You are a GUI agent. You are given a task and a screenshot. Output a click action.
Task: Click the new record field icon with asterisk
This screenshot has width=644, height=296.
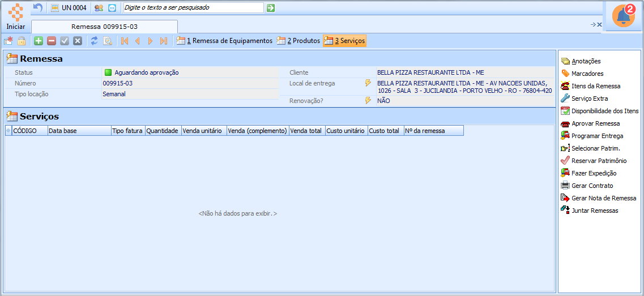coord(8,41)
